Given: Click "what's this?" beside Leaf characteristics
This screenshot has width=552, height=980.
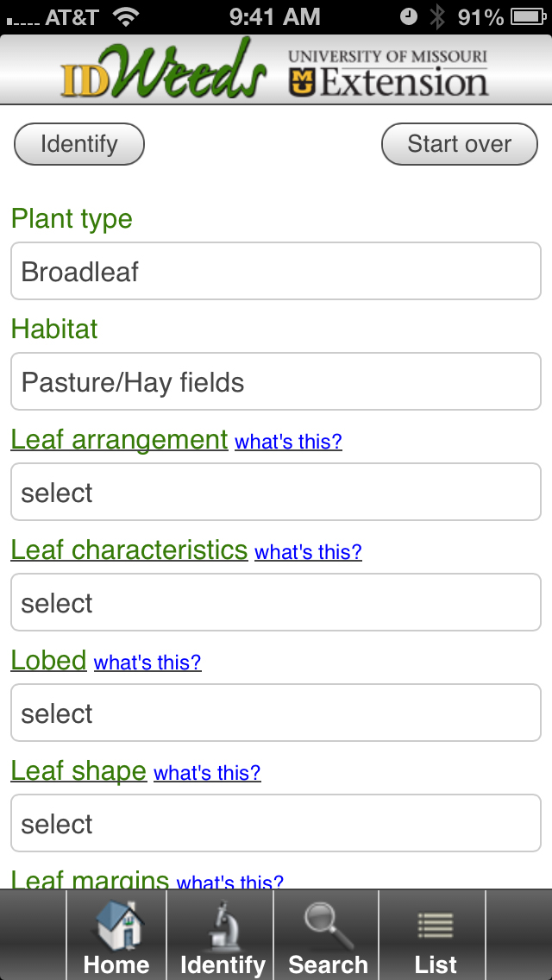Looking at the screenshot, I should click(308, 552).
